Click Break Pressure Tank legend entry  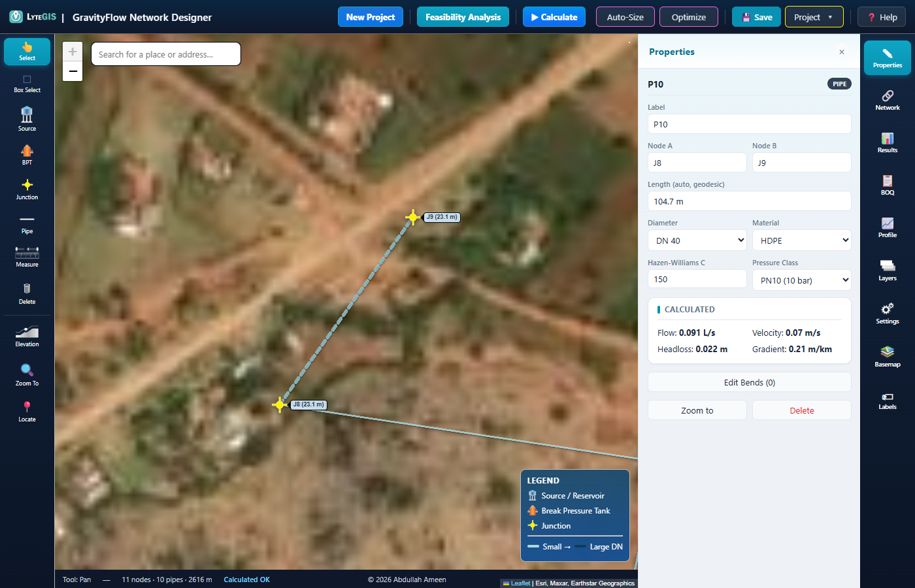[569, 511]
